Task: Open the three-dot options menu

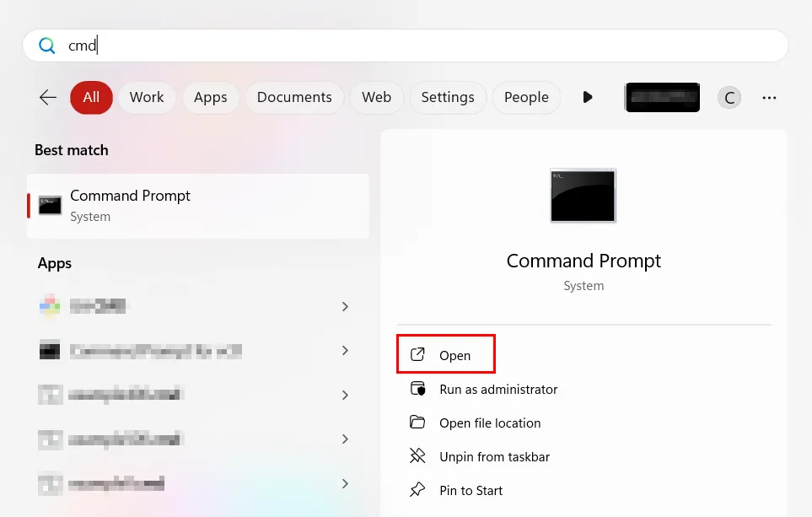Action: (x=769, y=97)
